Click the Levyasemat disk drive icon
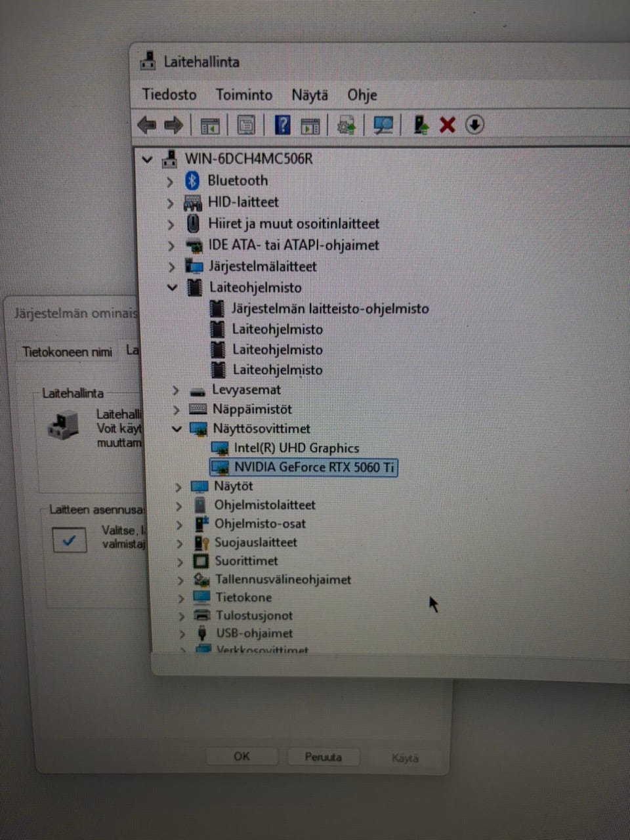The image size is (630, 840). pos(198,391)
